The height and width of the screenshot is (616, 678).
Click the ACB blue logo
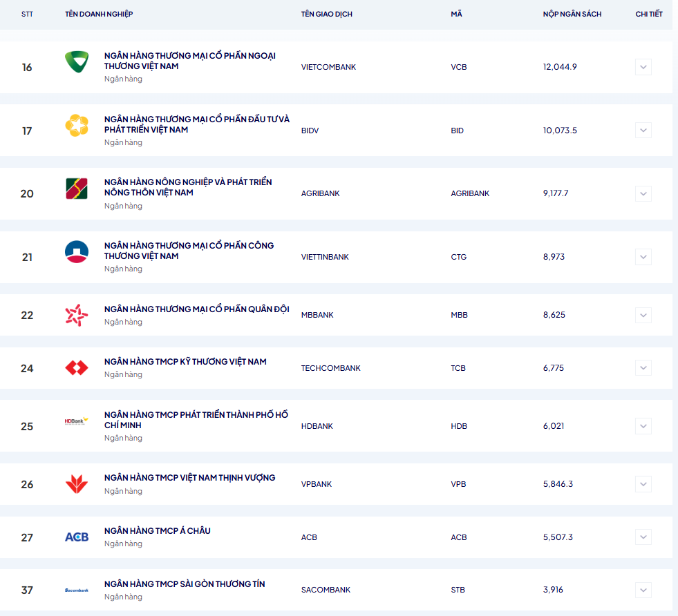(77, 537)
